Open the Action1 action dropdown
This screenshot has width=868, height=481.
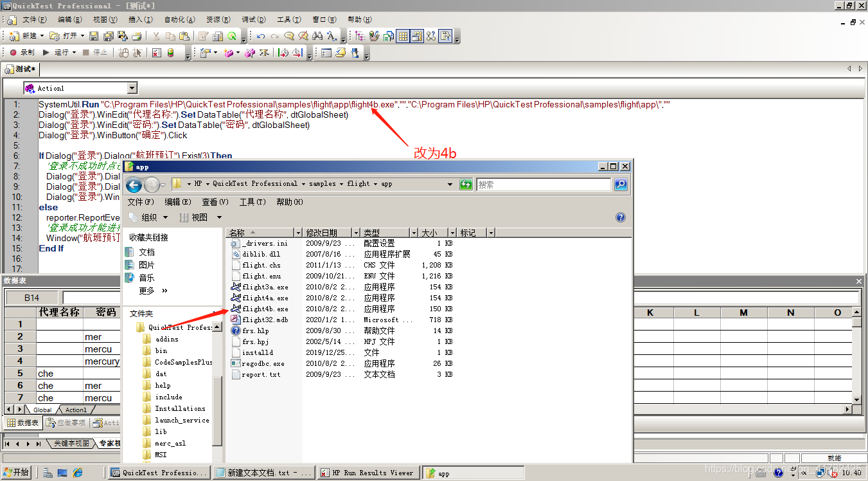point(132,88)
